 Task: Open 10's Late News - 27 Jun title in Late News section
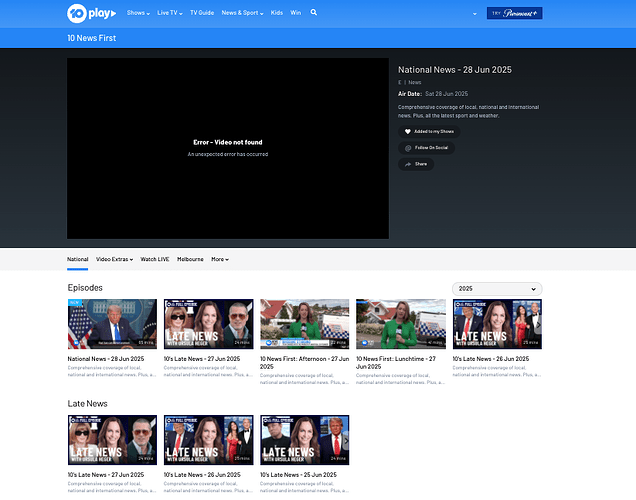pyautogui.click(x=106, y=475)
